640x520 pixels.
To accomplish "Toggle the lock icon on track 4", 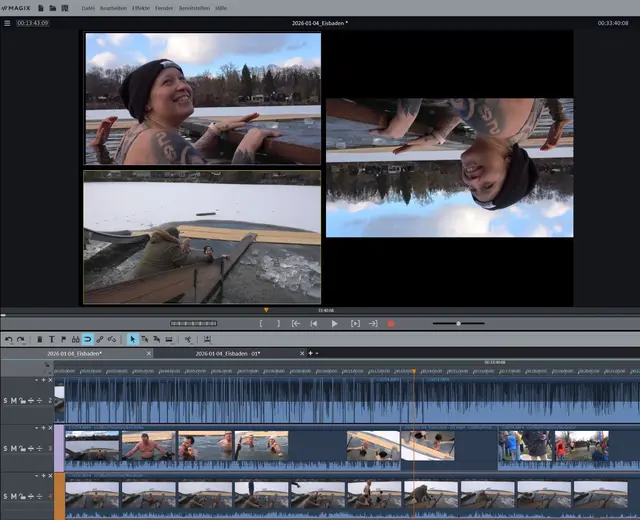I will coord(23,497).
